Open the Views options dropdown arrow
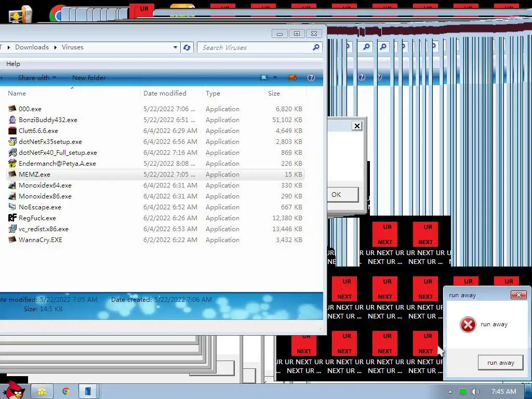Image resolution: width=532 pixels, height=399 pixels. tap(275, 78)
